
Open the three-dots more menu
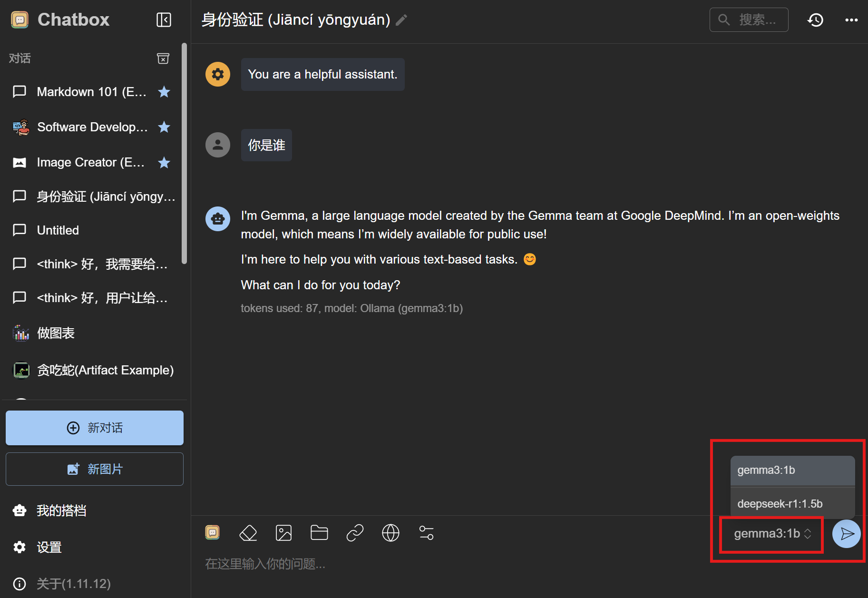[x=851, y=20]
